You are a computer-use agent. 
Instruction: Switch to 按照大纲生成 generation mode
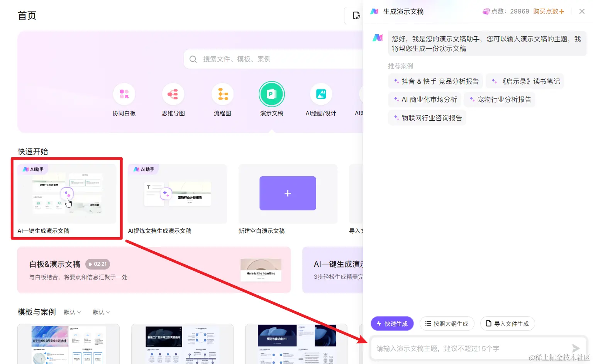447,324
